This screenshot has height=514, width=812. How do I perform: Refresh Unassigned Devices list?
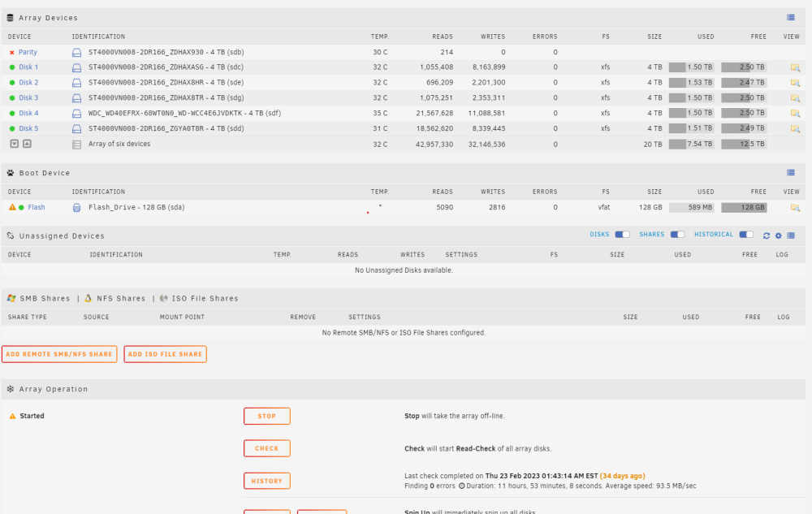[767, 235]
